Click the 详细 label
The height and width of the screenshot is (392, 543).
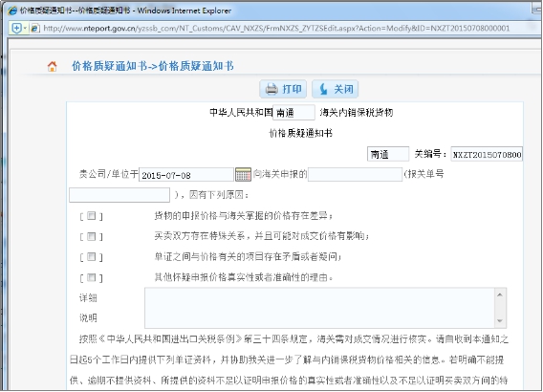coord(88,297)
